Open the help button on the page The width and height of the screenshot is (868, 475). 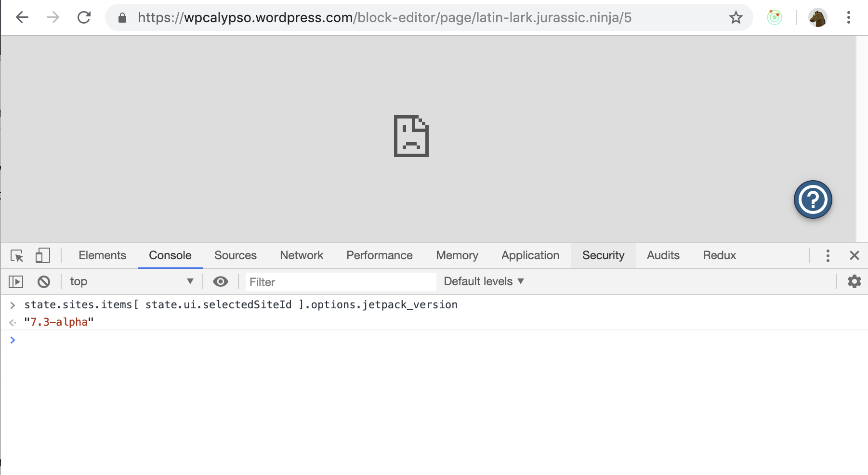pyautogui.click(x=812, y=199)
